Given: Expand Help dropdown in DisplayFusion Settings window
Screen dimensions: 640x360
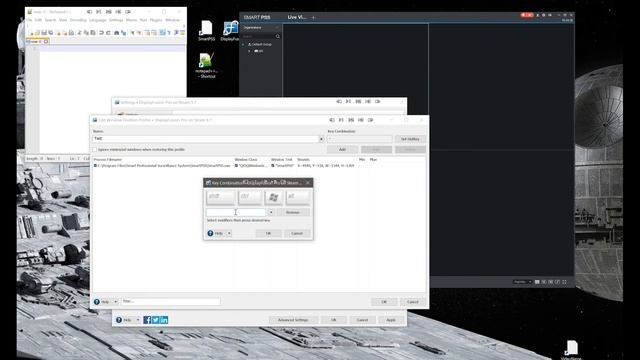Looking at the screenshot, I should click(138, 320).
